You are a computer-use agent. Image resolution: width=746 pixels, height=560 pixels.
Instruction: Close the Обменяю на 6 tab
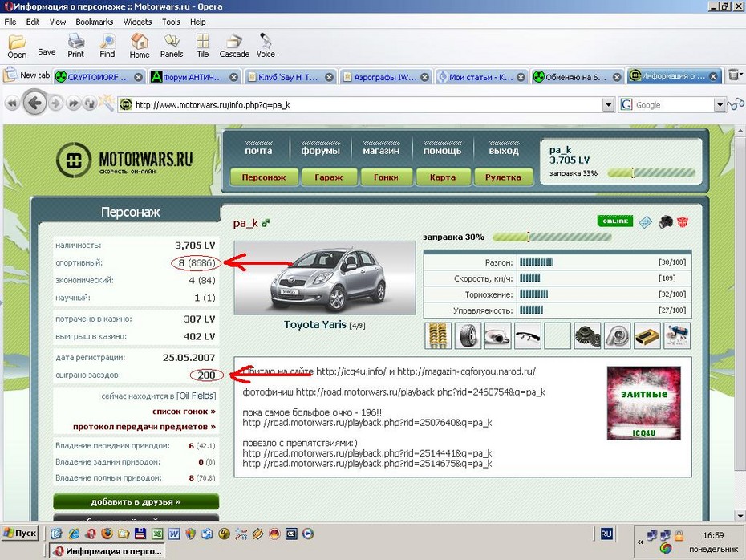[x=617, y=77]
